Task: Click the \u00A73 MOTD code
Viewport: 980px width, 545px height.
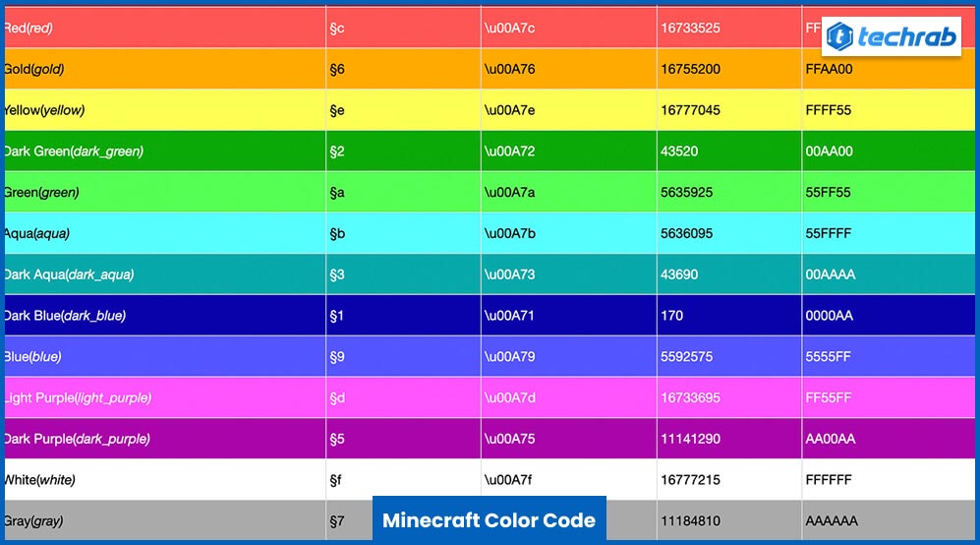Action: [509, 274]
